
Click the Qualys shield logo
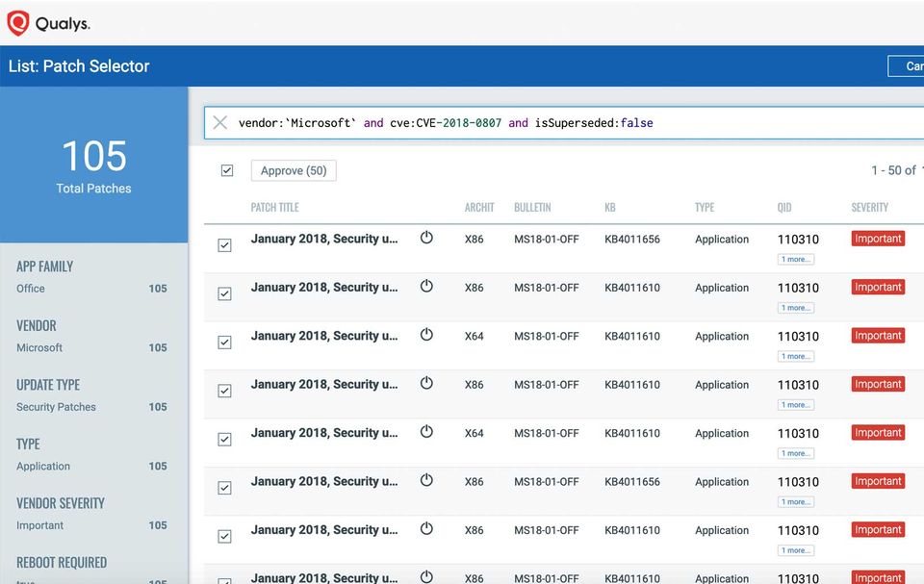18,23
